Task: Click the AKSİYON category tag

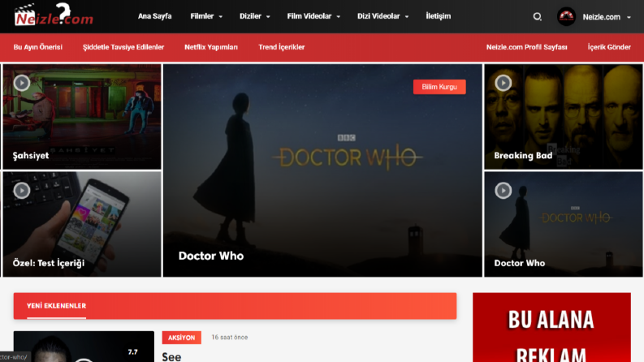Action: coord(182,338)
